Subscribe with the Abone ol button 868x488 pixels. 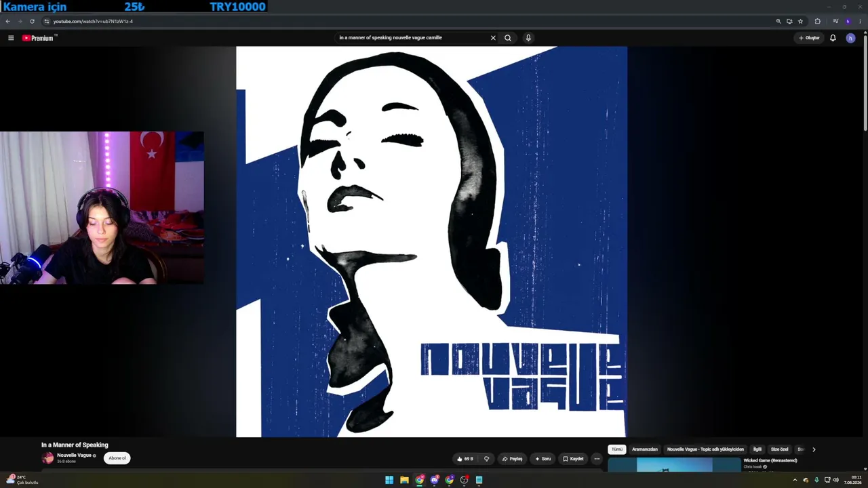point(117,458)
